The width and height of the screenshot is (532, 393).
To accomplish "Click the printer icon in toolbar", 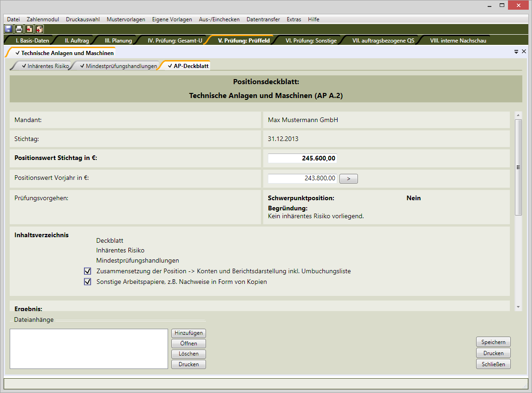I will (x=19, y=29).
